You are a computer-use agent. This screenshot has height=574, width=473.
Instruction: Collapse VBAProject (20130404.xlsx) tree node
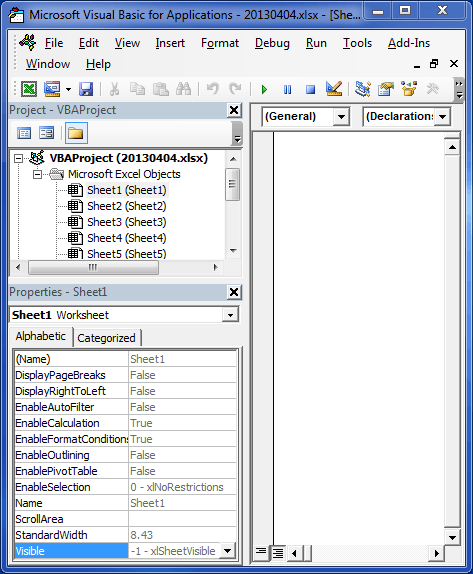pos(18,159)
